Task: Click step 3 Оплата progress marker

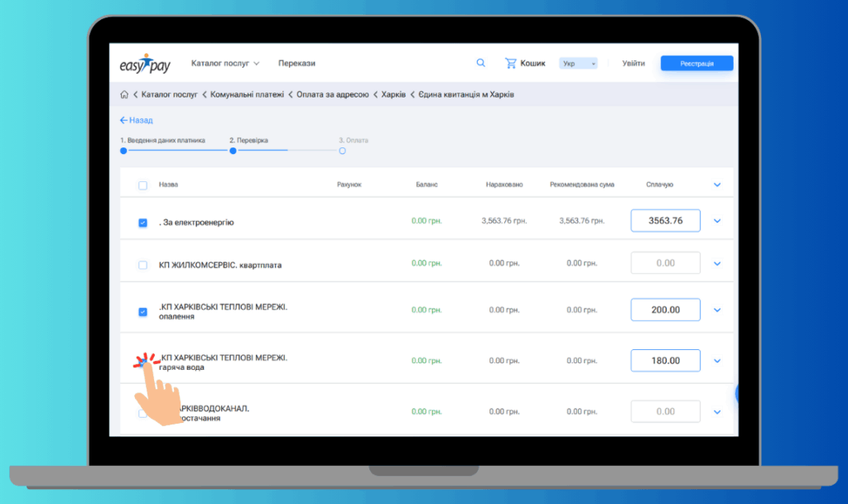Action: point(342,151)
